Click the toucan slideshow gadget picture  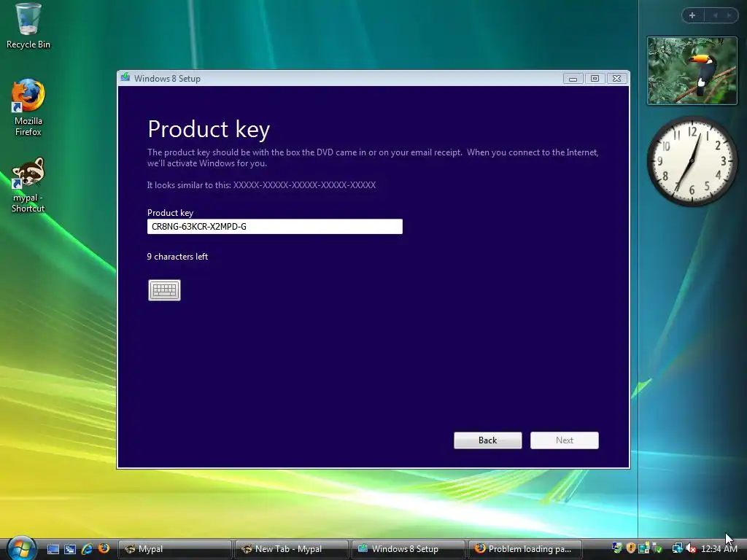pyautogui.click(x=692, y=71)
